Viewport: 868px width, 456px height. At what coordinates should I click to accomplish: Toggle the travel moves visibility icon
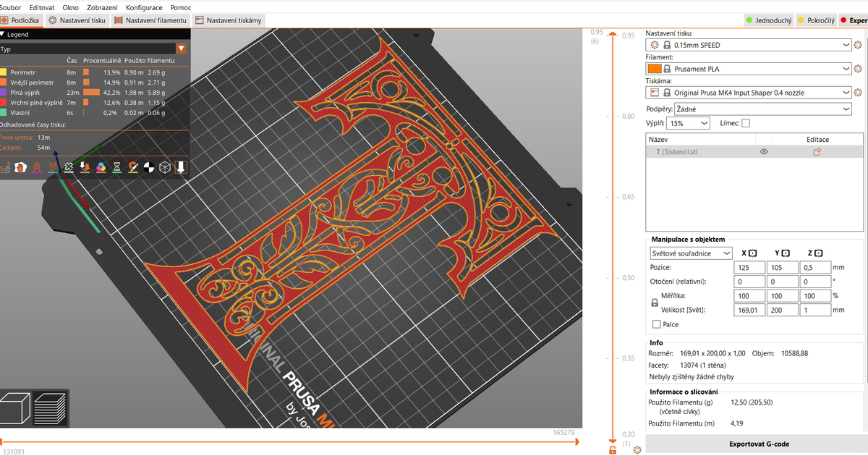coord(5,167)
